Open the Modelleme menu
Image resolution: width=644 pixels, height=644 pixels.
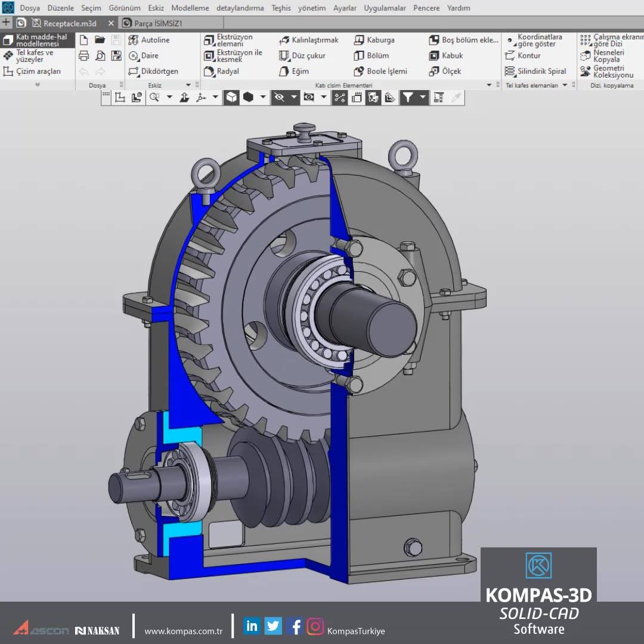tap(190, 8)
